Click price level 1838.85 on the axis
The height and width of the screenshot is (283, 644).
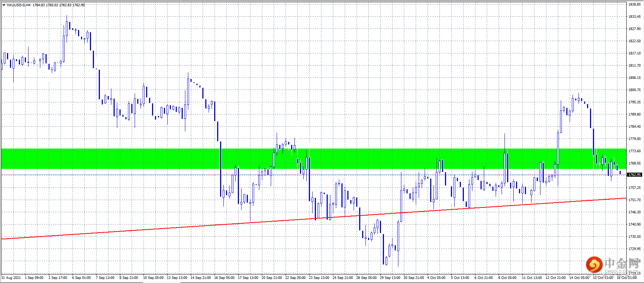[635, 4]
